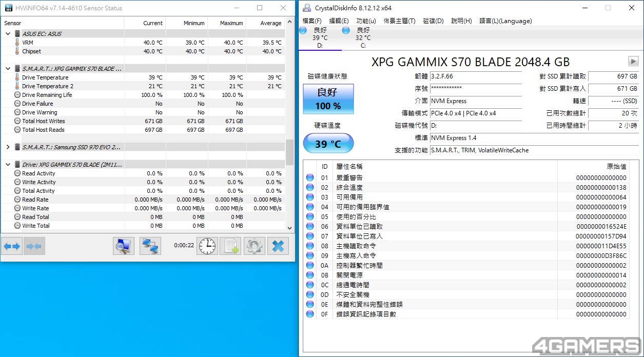Click the D: disk blue status orb
The height and width of the screenshot is (357, 644).
tap(303, 30)
